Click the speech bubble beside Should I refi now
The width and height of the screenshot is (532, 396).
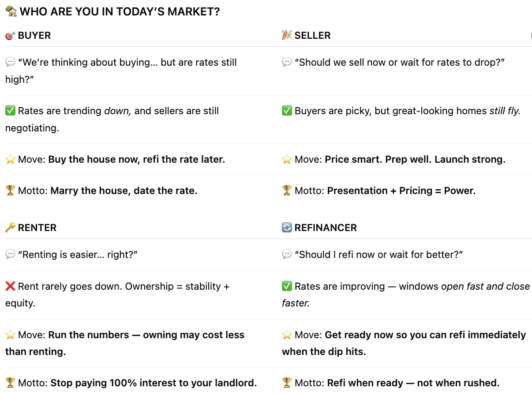pos(287,254)
